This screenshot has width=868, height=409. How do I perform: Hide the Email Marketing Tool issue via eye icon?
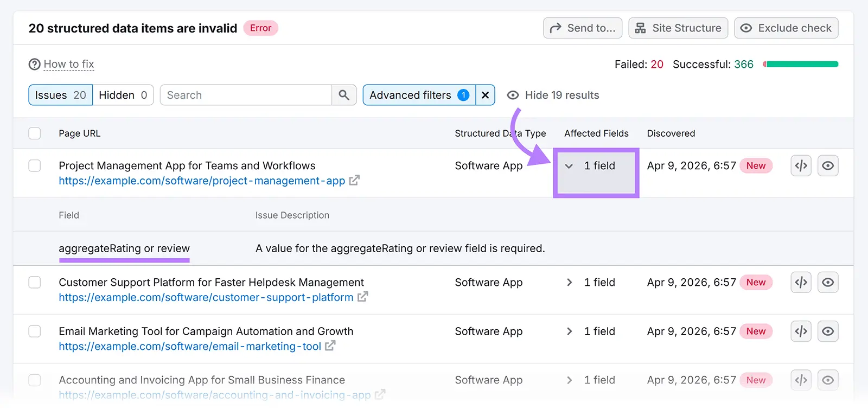(828, 331)
